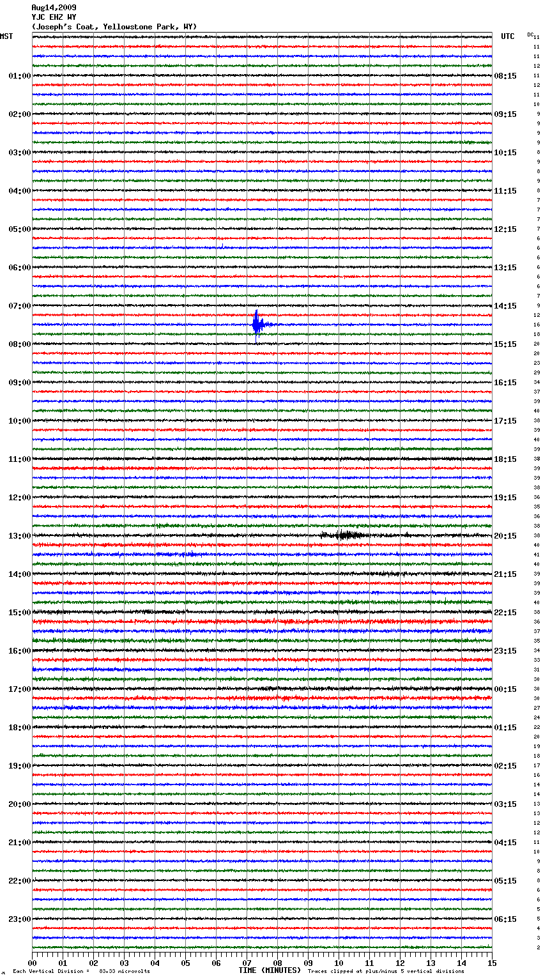Click the UTC timezone label
543x980 pixels.
tap(508, 36)
